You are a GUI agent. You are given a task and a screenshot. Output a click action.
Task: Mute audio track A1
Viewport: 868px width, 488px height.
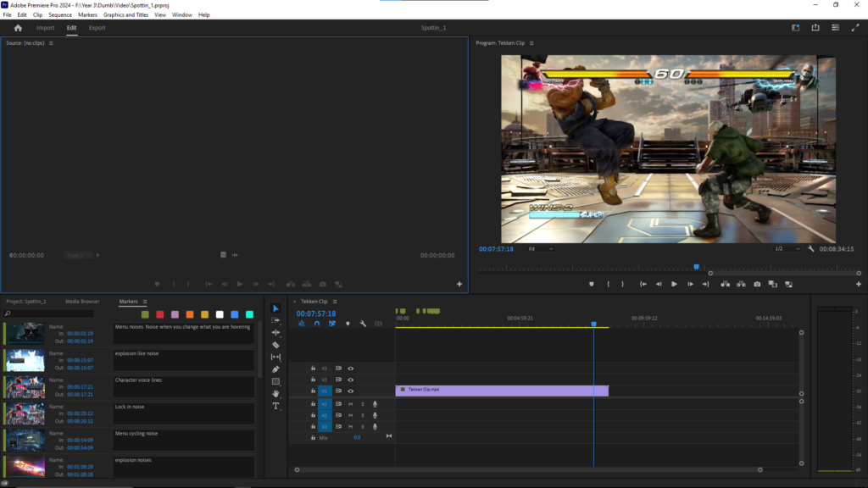[350, 404]
